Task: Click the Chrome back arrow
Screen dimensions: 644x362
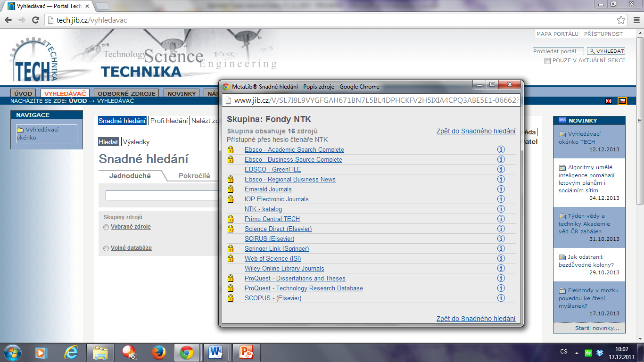Action: (8, 20)
